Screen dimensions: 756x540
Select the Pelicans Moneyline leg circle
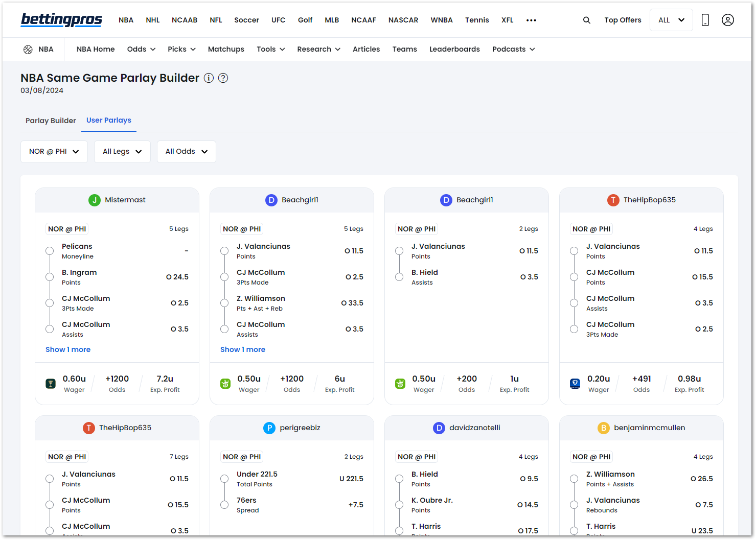coord(50,251)
